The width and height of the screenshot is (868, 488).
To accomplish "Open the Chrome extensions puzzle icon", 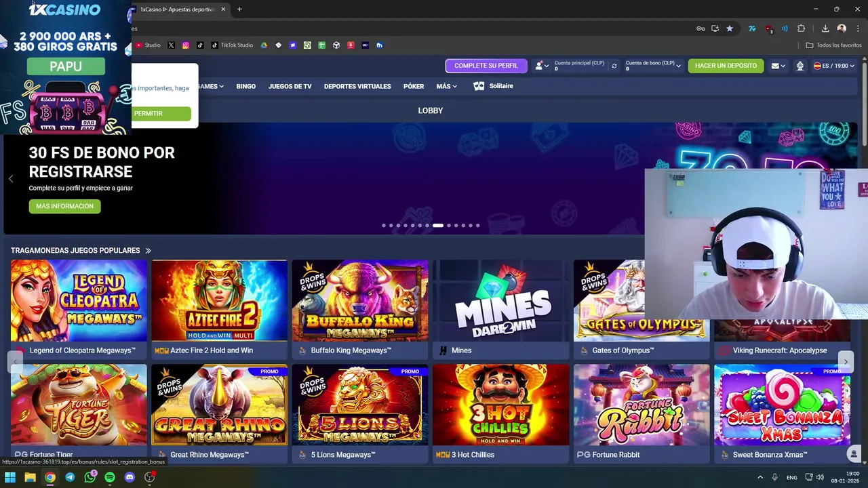I will coord(801,28).
